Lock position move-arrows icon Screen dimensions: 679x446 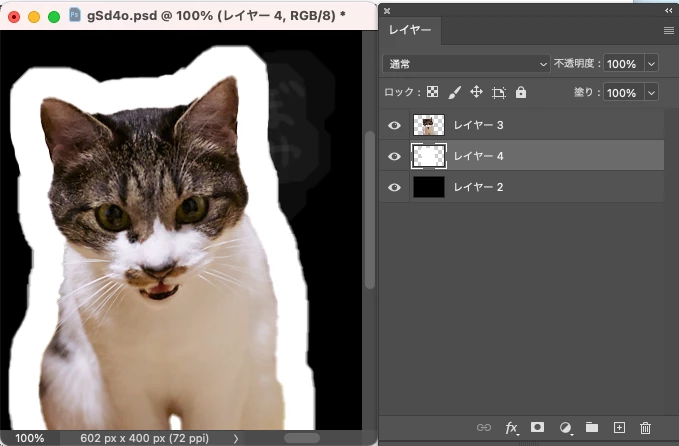[476, 92]
